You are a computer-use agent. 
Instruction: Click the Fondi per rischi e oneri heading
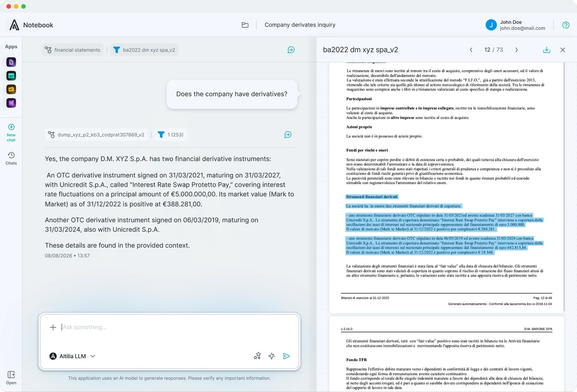pos(367,150)
